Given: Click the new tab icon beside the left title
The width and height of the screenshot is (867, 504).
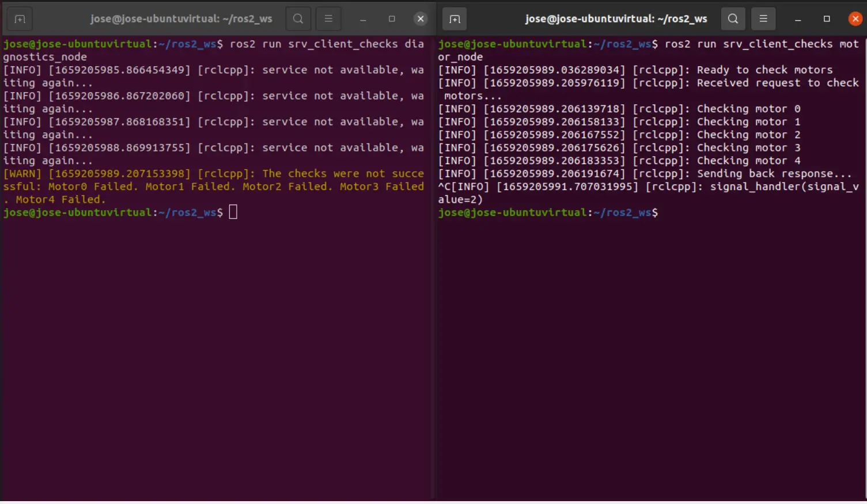Looking at the screenshot, I should pyautogui.click(x=19, y=18).
